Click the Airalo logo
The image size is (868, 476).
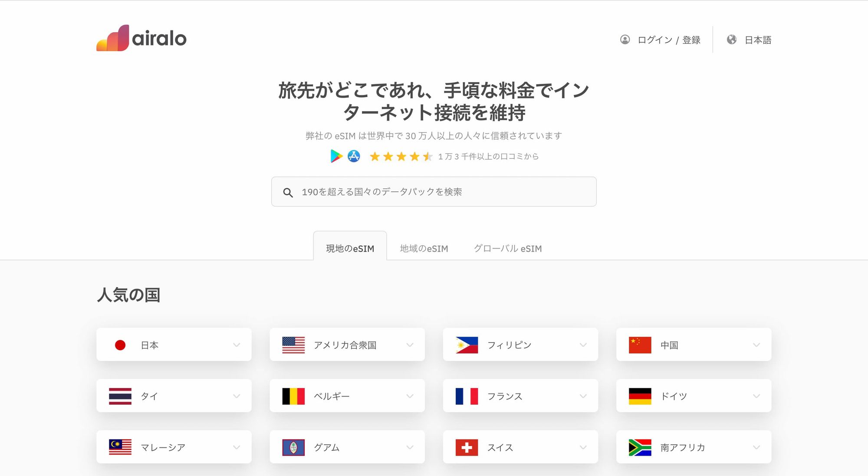tap(141, 38)
